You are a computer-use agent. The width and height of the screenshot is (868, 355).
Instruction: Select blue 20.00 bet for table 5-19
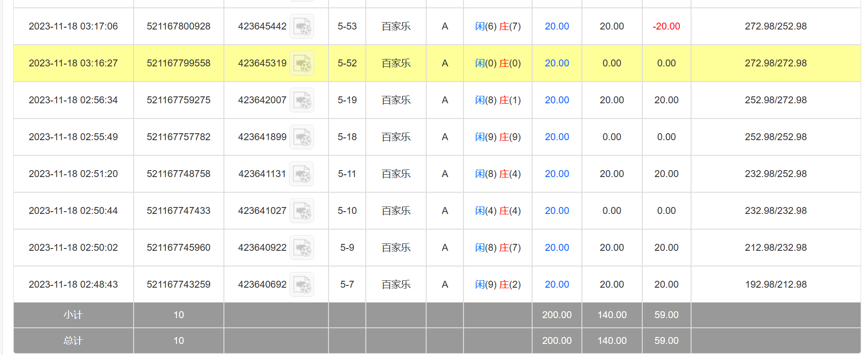pos(557,100)
